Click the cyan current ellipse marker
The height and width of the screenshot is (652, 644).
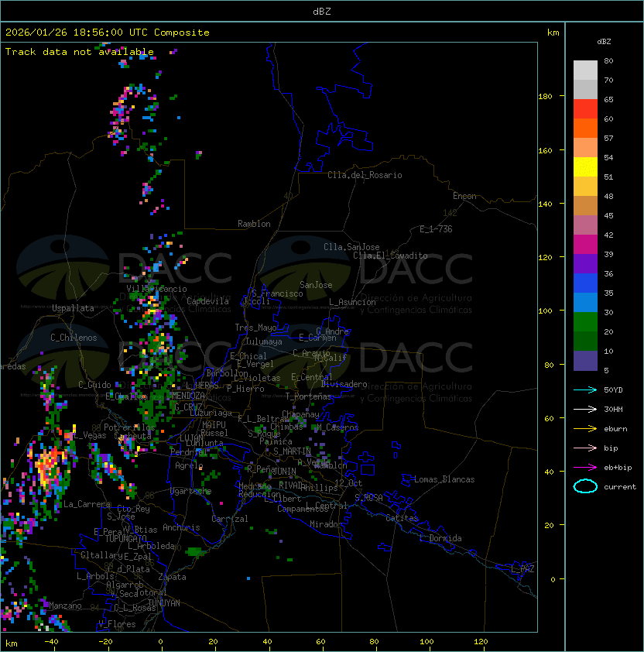[x=585, y=487]
